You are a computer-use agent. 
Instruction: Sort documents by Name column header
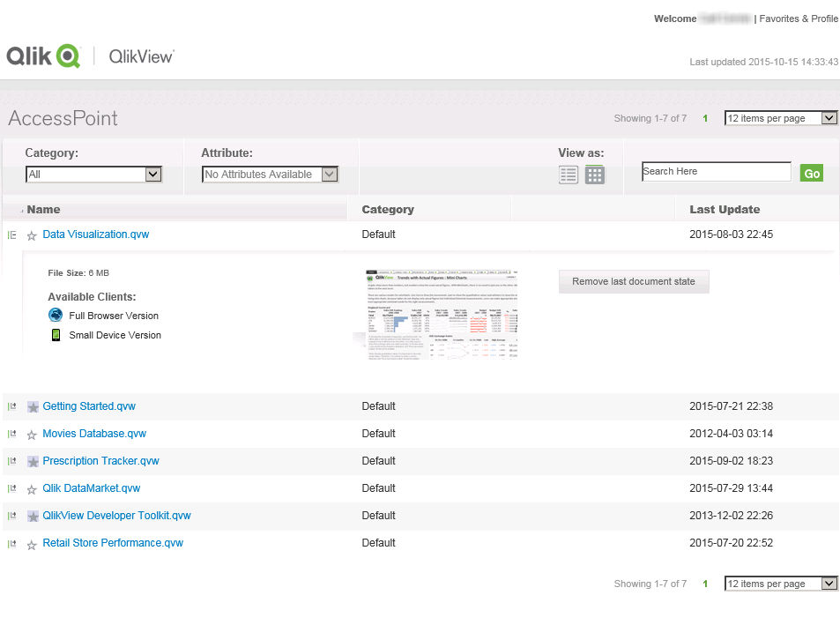coord(43,210)
